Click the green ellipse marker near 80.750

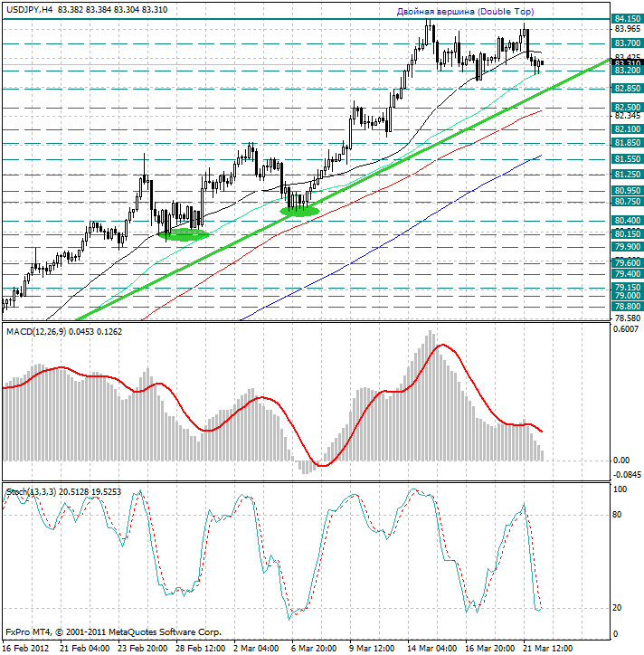pyautogui.click(x=300, y=212)
